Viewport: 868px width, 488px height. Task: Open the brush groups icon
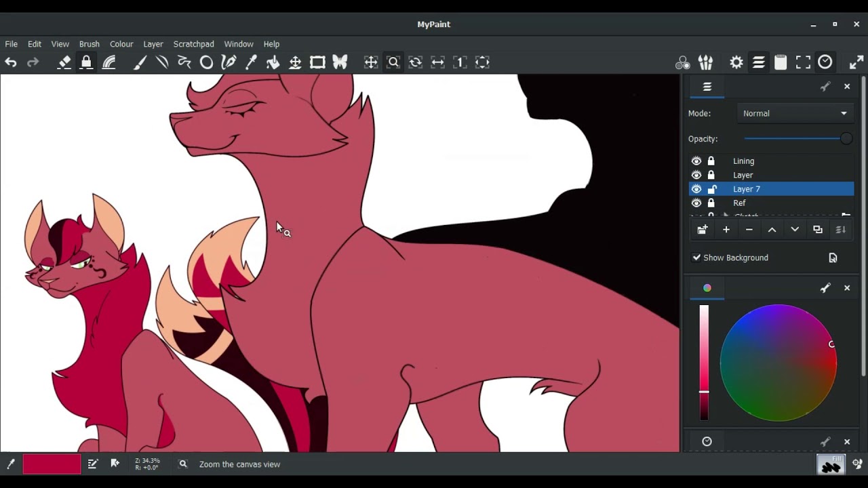click(x=705, y=62)
